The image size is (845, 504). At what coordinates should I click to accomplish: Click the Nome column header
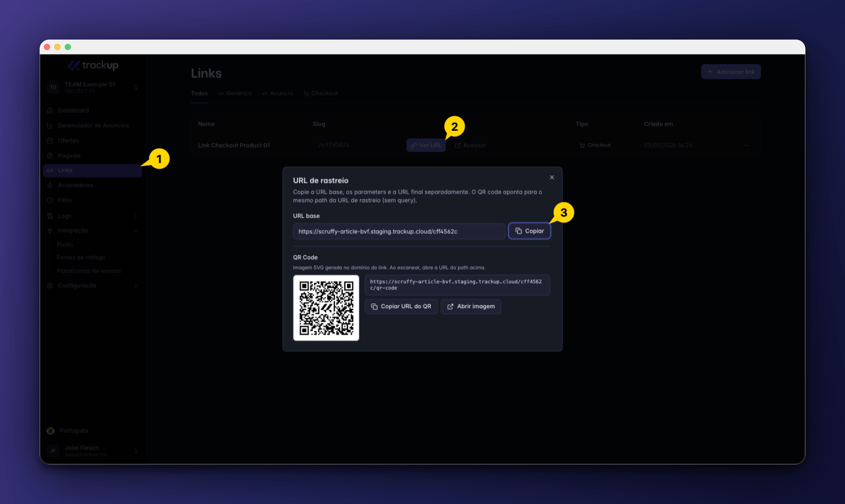tap(206, 124)
